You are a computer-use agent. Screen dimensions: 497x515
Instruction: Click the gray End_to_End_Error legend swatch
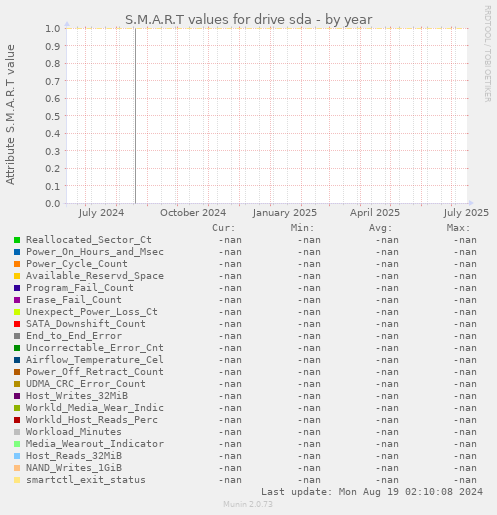(x=17, y=336)
